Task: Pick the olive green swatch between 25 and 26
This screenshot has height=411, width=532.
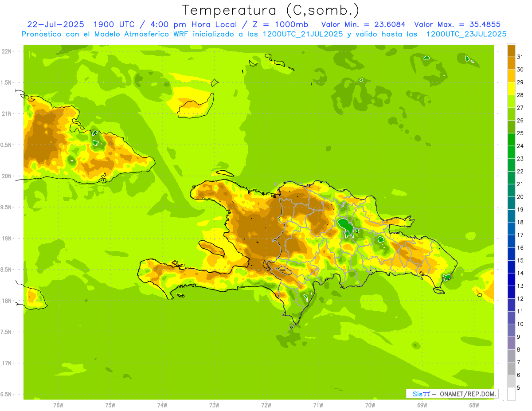Action: 511,127
